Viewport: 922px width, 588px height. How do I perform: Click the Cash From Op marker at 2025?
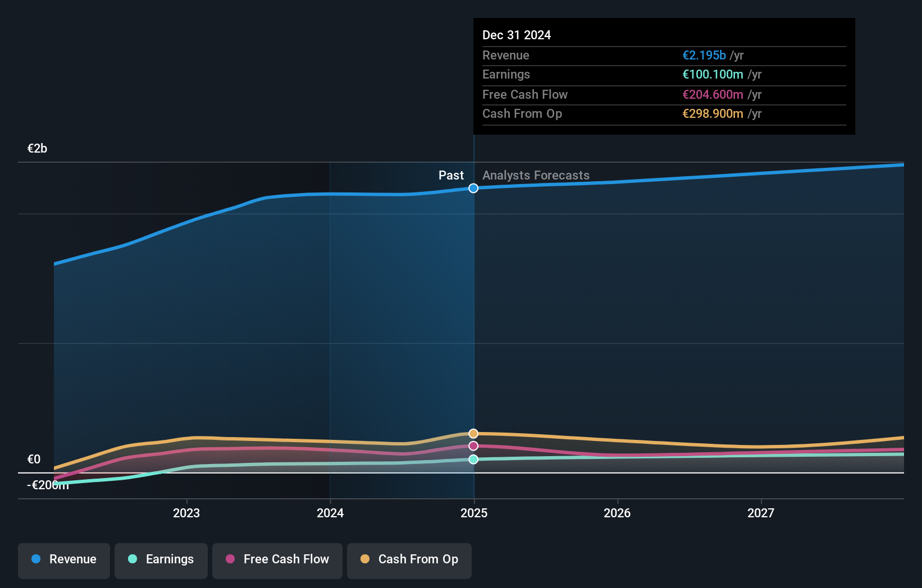[473, 433]
